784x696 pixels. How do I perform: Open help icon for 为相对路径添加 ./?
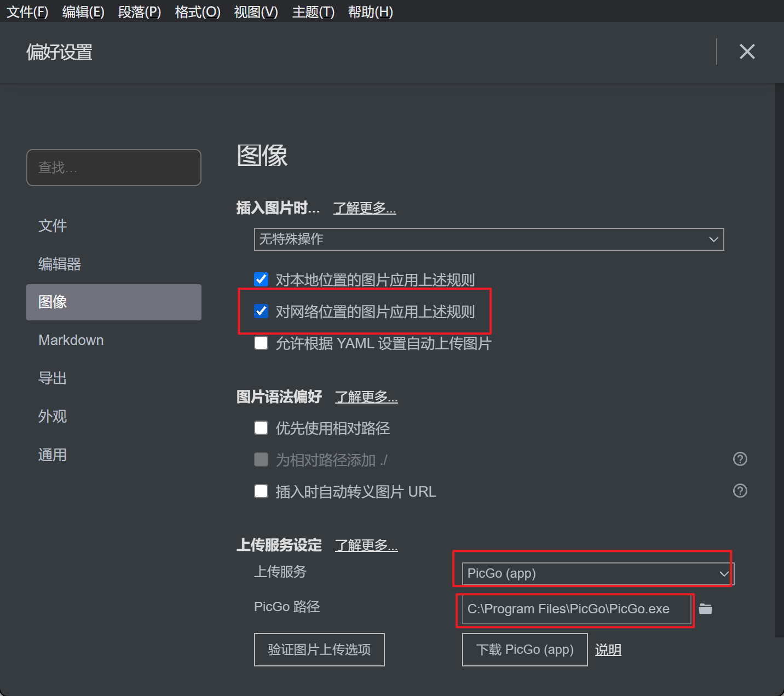pyautogui.click(x=740, y=459)
